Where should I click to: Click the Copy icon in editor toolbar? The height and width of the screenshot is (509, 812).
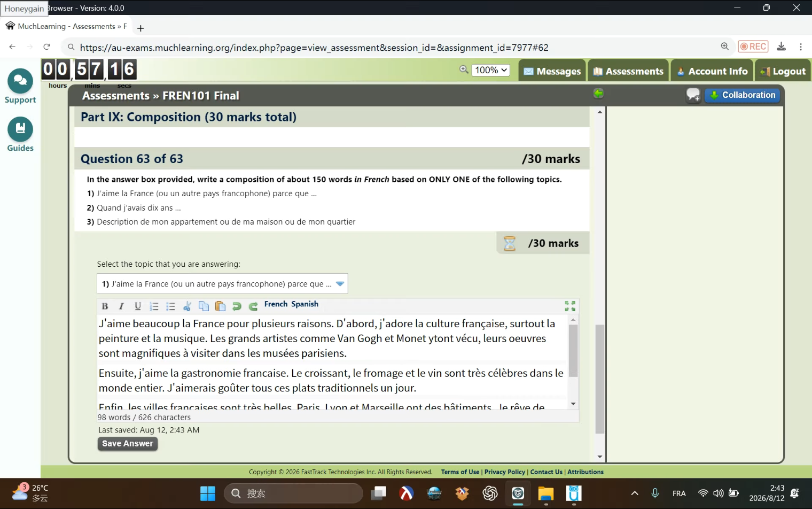tap(204, 306)
